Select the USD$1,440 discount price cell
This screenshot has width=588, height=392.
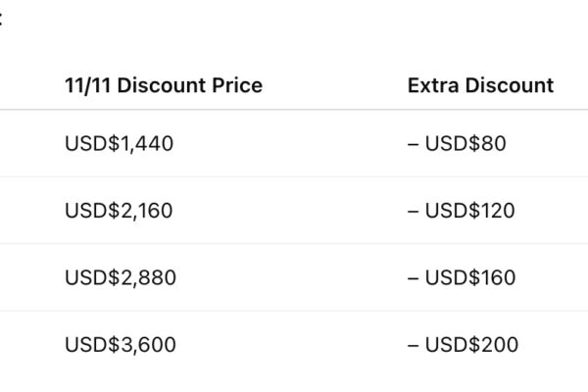(x=119, y=144)
